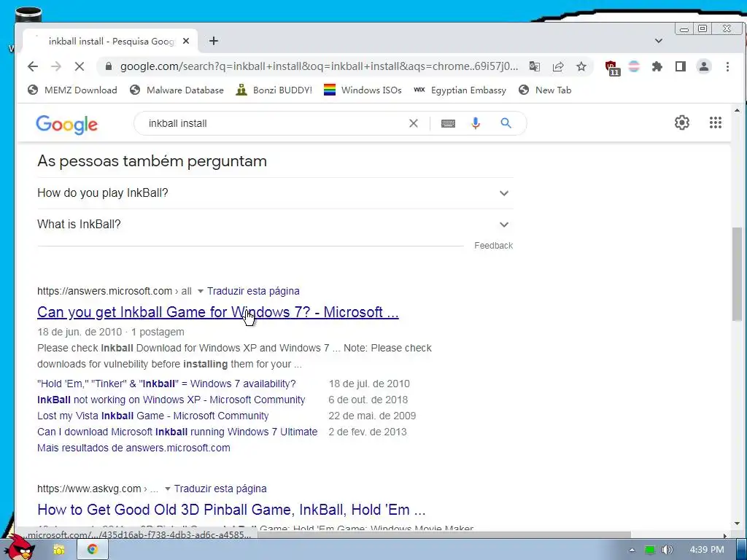The height and width of the screenshot is (560, 747).
Task: Open the MEMZ Download bookmark
Action: [72, 90]
